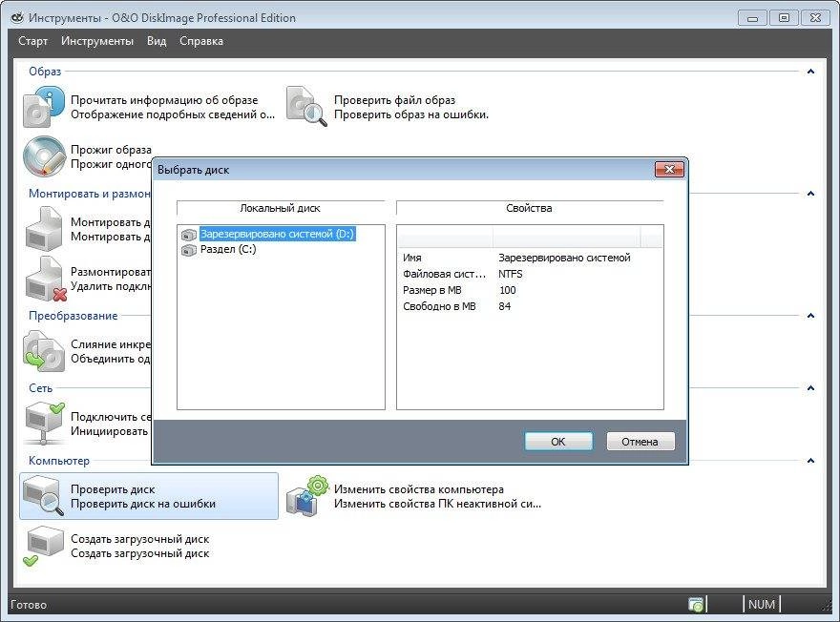
Task: Click the 'Файловая сист…' label
Action: pyautogui.click(x=444, y=274)
